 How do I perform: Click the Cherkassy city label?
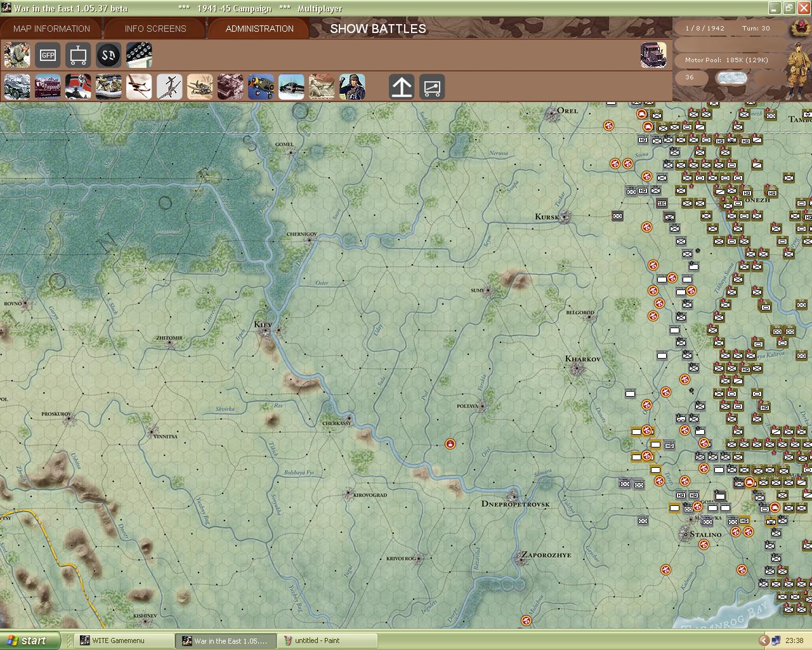(336, 423)
